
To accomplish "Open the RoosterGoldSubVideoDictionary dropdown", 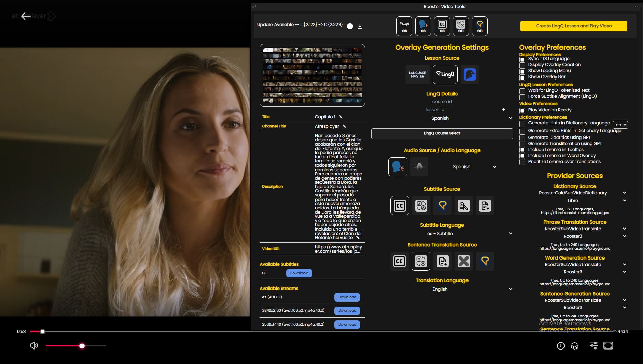I will click(x=582, y=193).
